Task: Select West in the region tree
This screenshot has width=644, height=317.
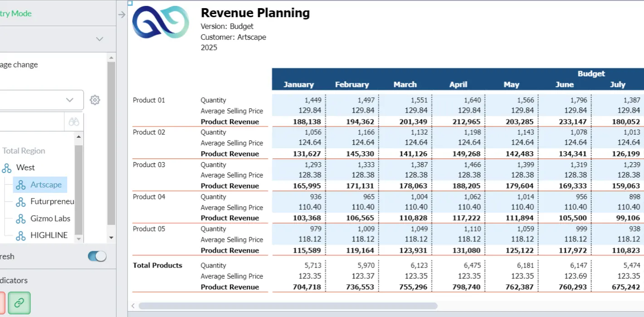Action: [x=25, y=168]
